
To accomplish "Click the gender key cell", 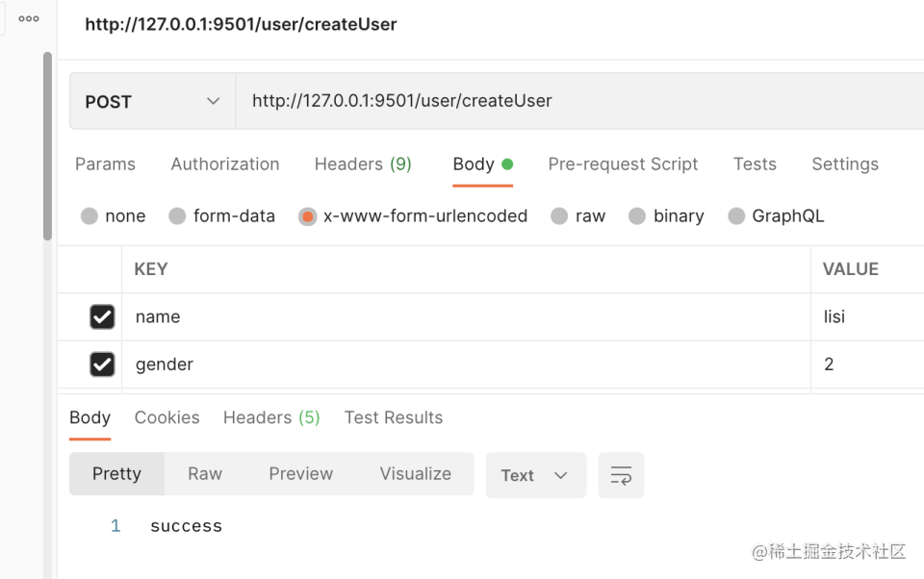I will (466, 364).
